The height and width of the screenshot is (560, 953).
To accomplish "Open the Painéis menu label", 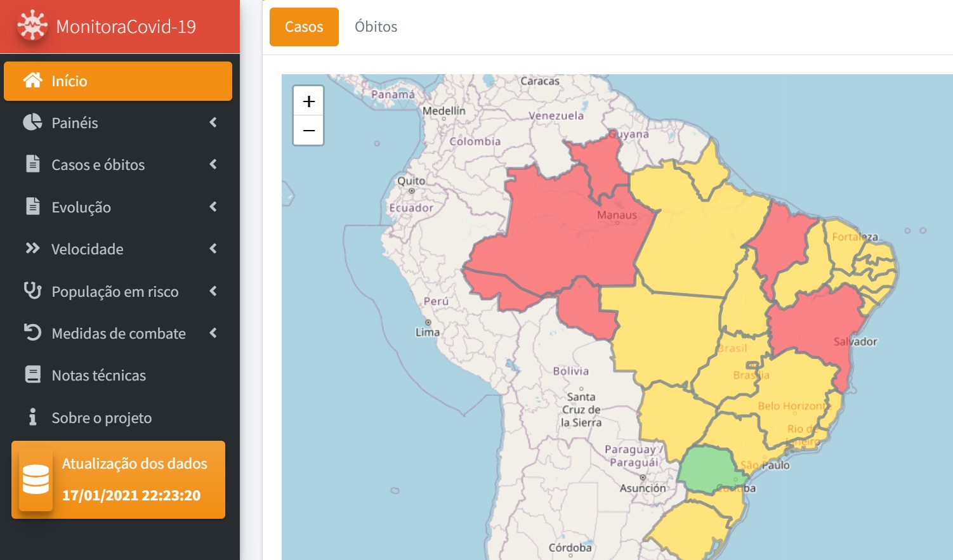I will coord(75,123).
